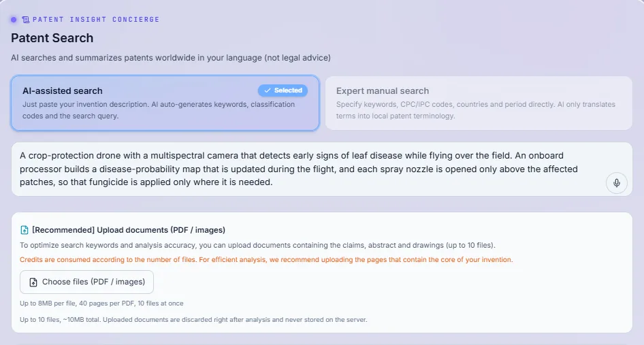Click the Patent Search page heading

pos(52,38)
